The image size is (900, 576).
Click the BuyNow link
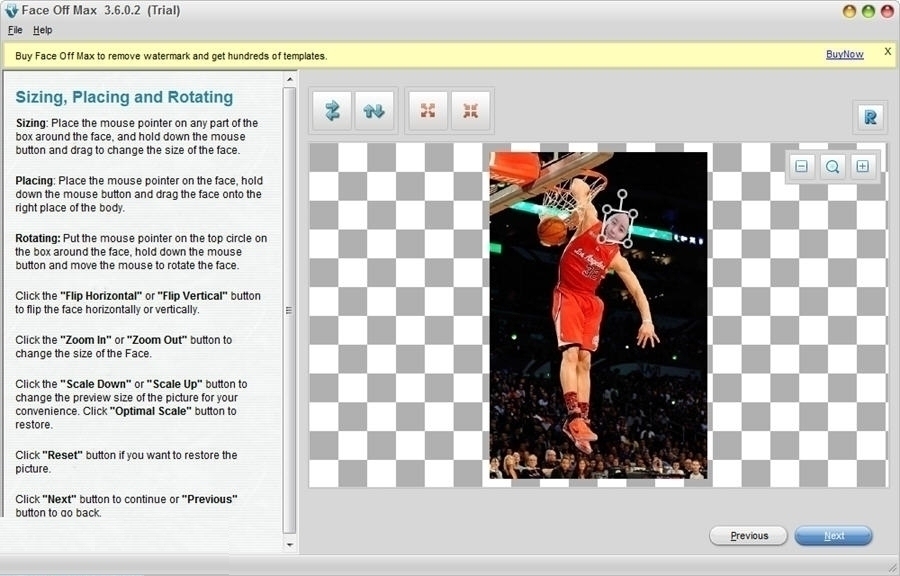(843, 52)
